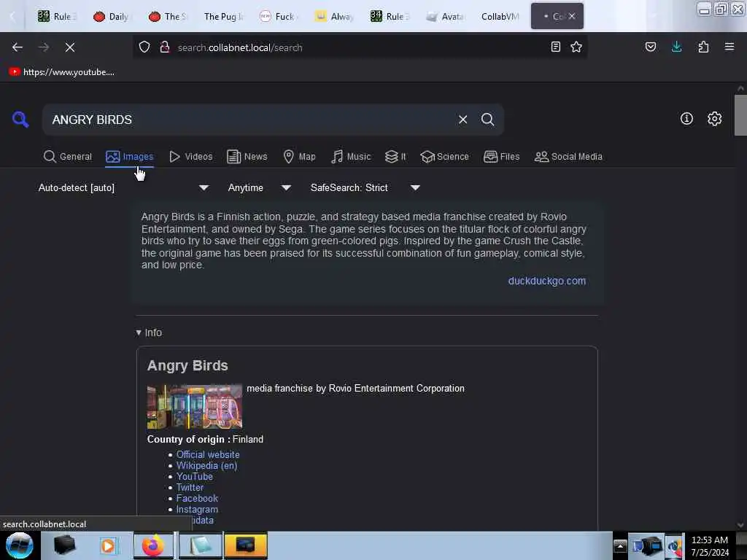Image resolution: width=747 pixels, height=560 pixels.
Task: Clear the ANGRY BIRDS search query
Action: coord(462,120)
